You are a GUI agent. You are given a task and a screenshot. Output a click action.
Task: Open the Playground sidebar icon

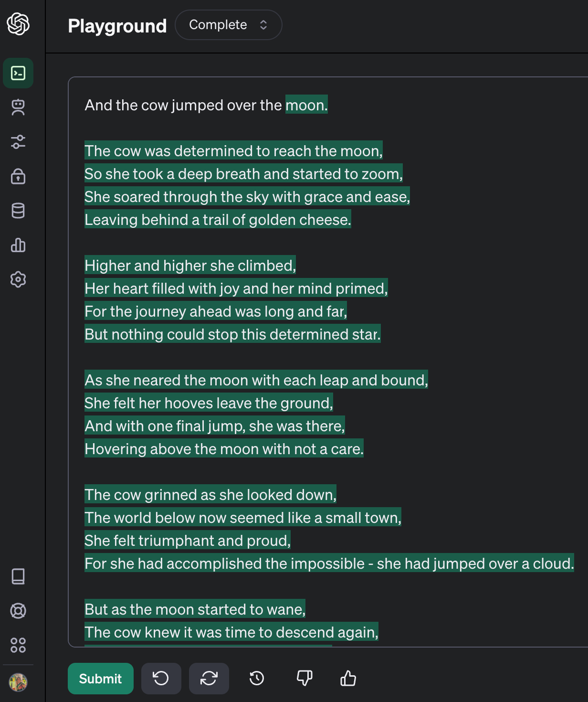[18, 73]
